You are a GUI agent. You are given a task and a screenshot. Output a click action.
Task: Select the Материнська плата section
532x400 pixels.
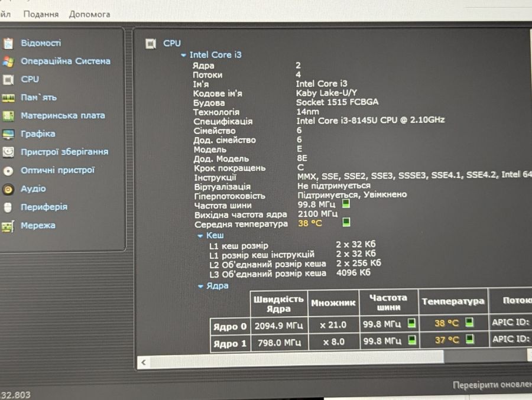coord(63,115)
